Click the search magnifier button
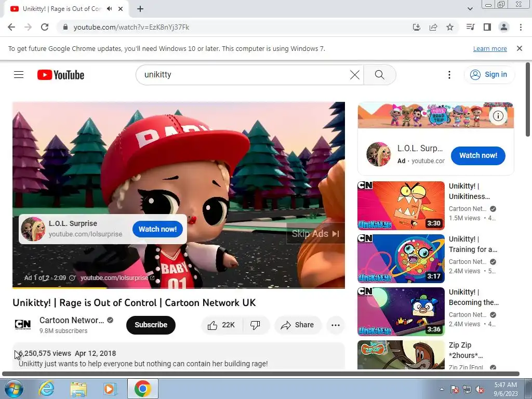 tap(380, 75)
